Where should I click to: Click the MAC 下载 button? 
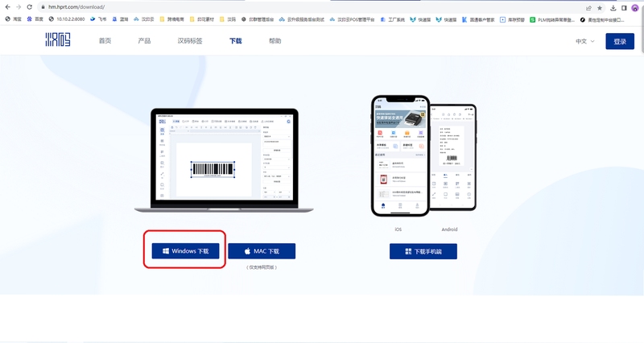262,251
